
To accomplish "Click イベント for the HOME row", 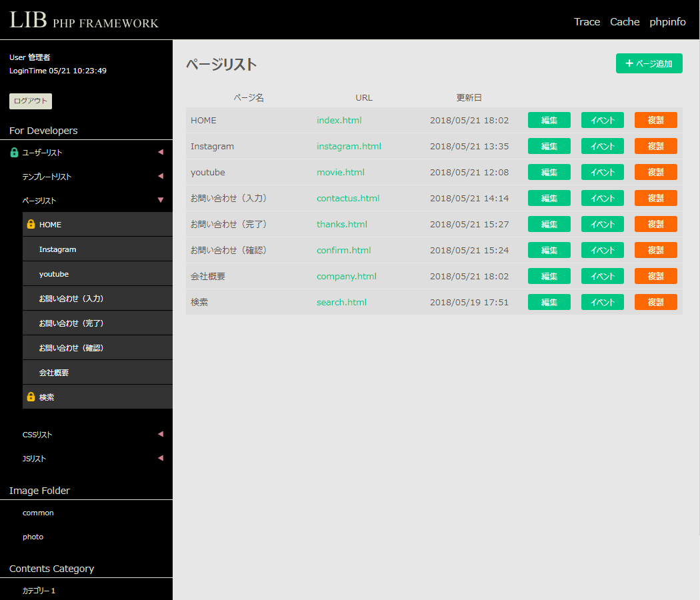I will coord(603,120).
